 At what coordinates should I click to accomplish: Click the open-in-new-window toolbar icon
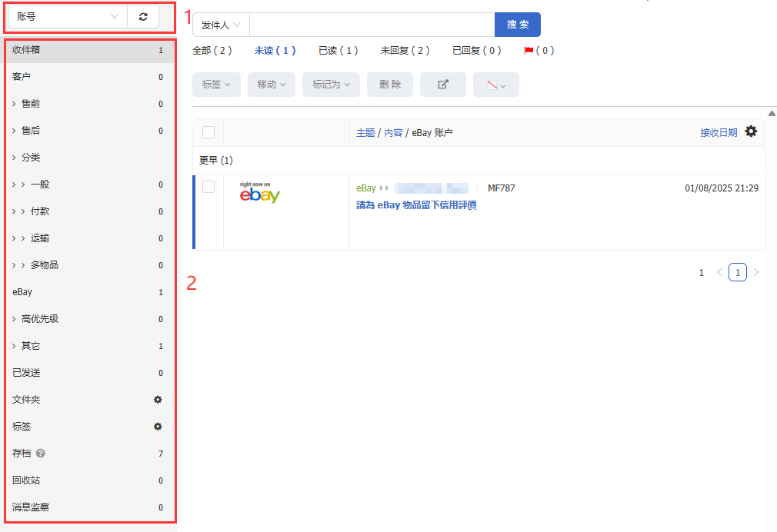pos(442,85)
